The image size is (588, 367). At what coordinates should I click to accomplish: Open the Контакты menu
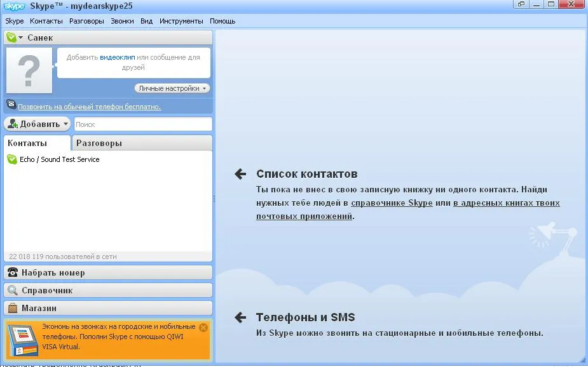pos(46,21)
